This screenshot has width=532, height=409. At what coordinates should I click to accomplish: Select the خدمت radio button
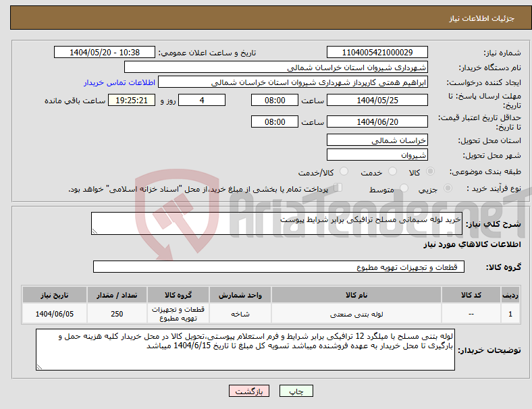pos(392,171)
